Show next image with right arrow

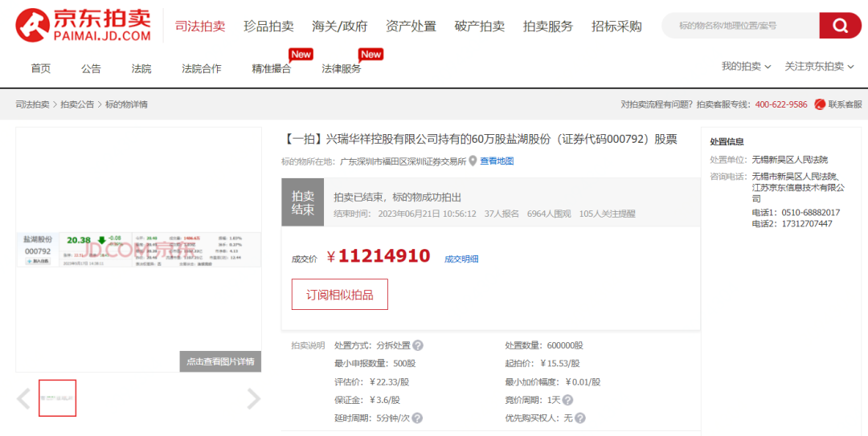[x=253, y=399]
